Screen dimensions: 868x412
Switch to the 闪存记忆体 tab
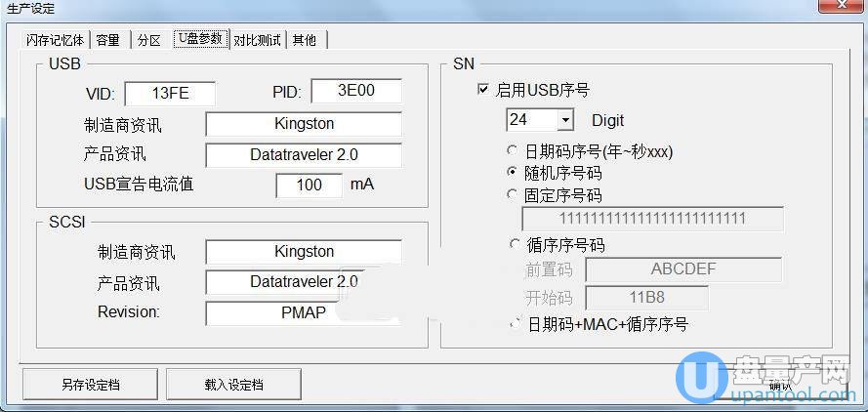tap(56, 40)
